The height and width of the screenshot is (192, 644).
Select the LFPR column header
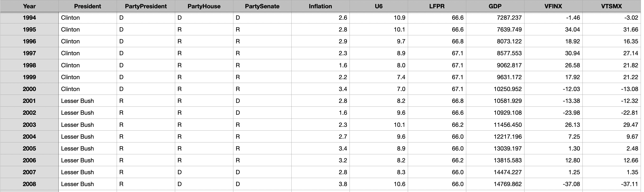click(x=437, y=6)
